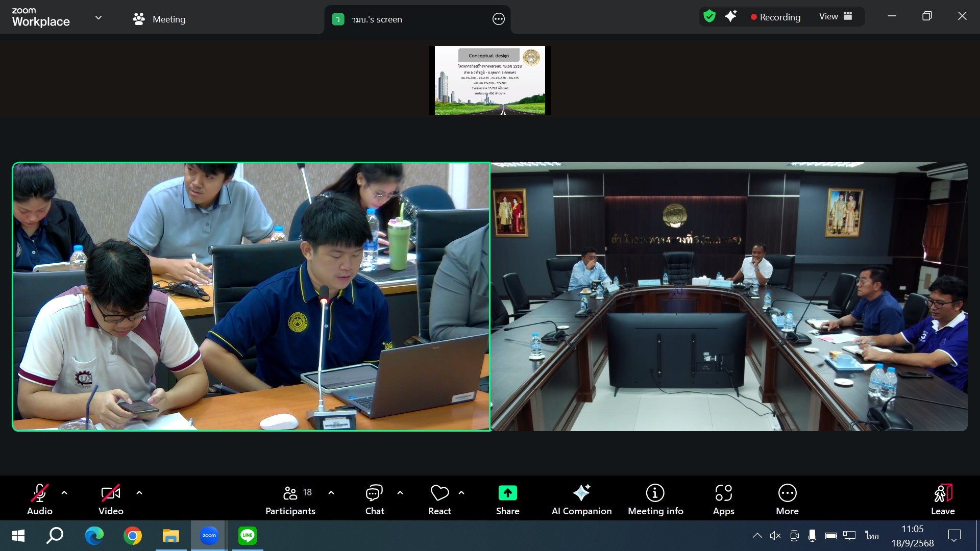This screenshot has height=551, width=980.
Task: Open the Chat panel
Action: pos(374,499)
